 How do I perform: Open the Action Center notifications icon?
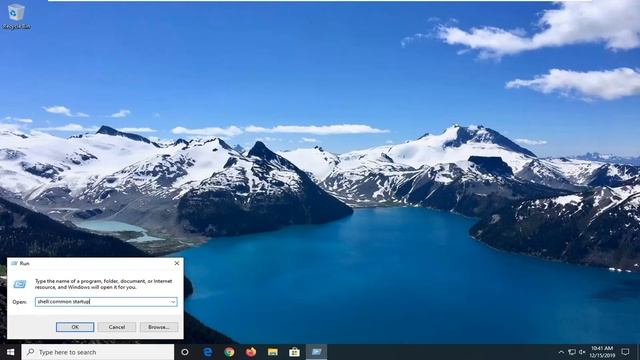(x=625, y=352)
